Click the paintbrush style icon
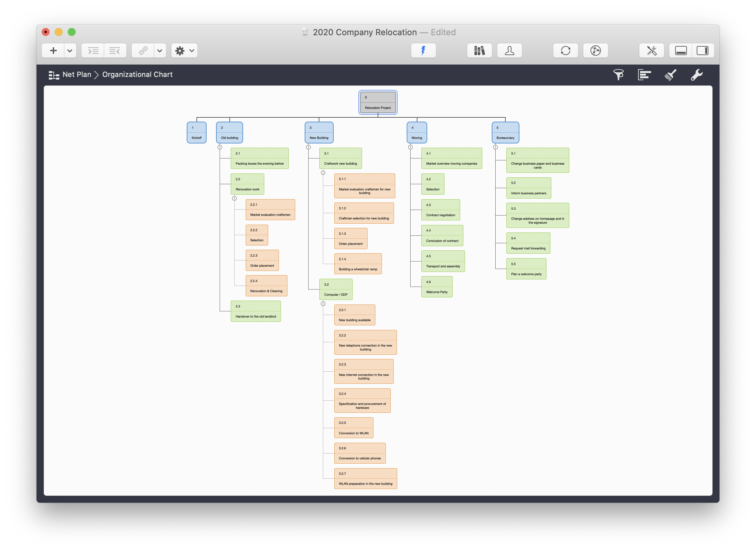This screenshot has height=551, width=756. (670, 75)
